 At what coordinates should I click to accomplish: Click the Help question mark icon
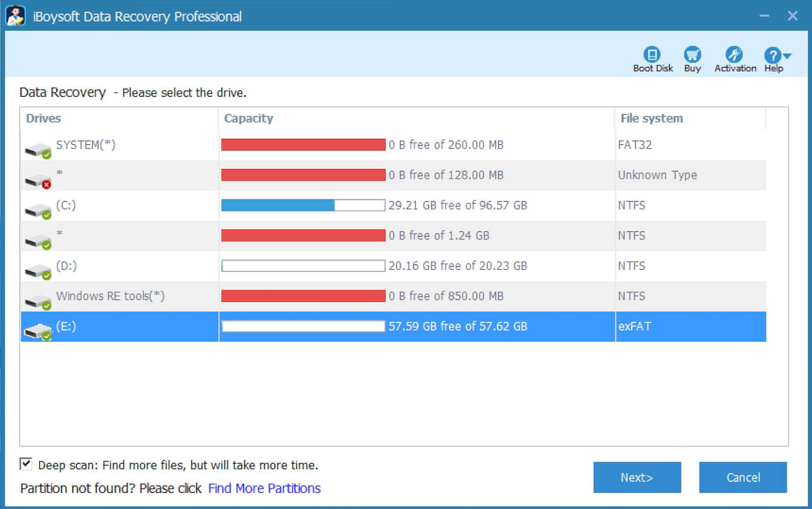pos(773,57)
